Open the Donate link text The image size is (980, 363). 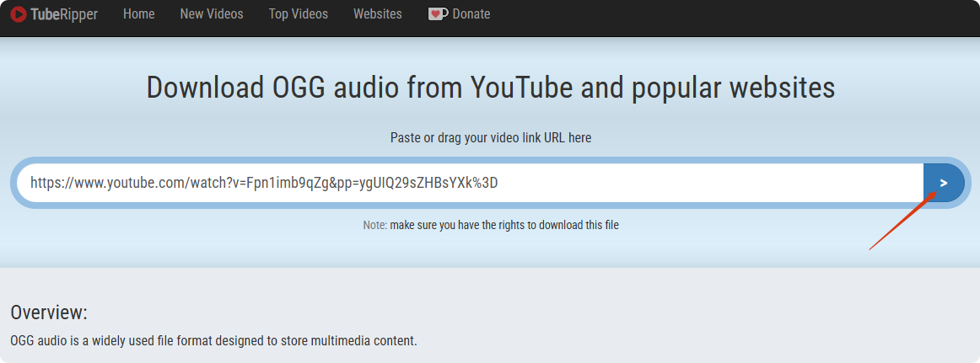click(471, 14)
